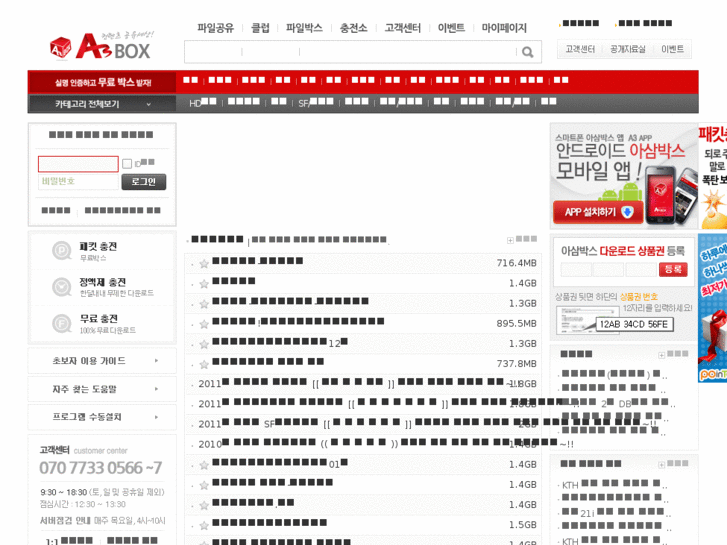This screenshot has width=727, height=545.
Task: Click file row beginning with 2010
Action: coord(363,444)
